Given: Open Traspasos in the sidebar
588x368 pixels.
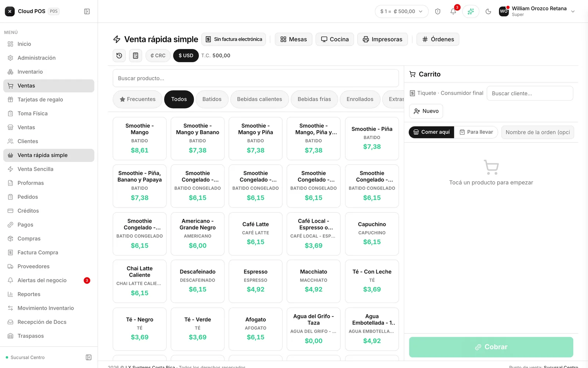Looking at the screenshot, I should pos(49,336).
